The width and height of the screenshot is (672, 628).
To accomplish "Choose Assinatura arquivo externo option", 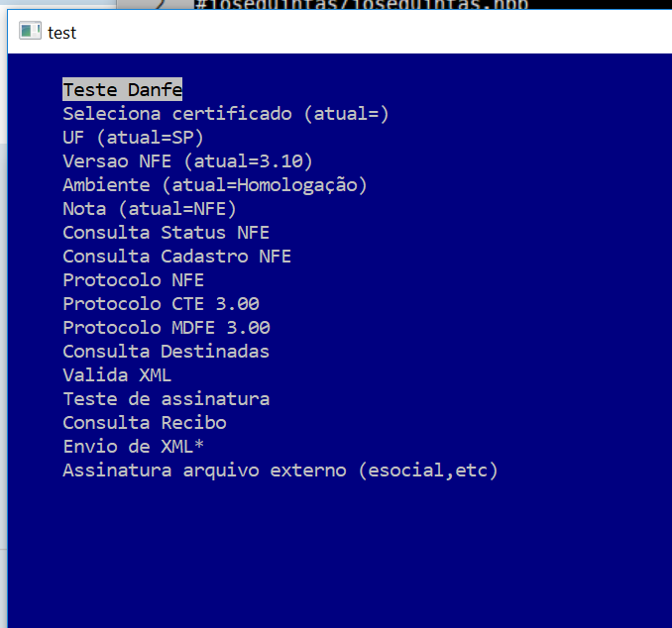I will (x=280, y=471).
